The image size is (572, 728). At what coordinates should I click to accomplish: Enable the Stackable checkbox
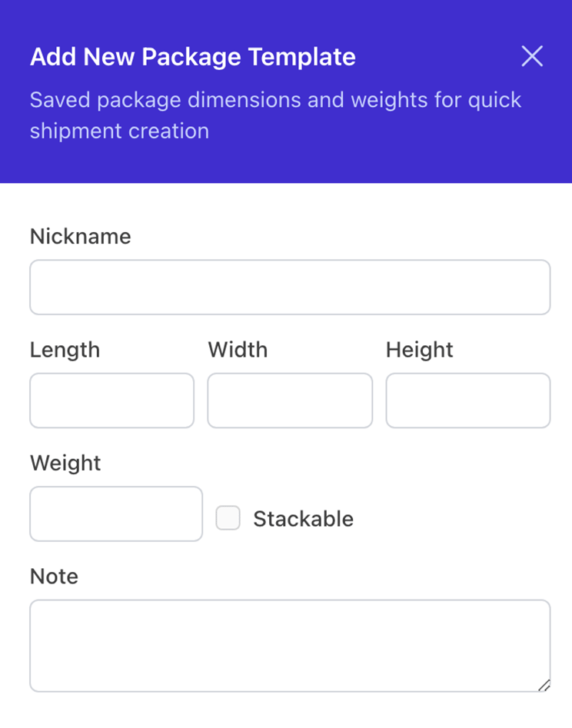(x=228, y=518)
